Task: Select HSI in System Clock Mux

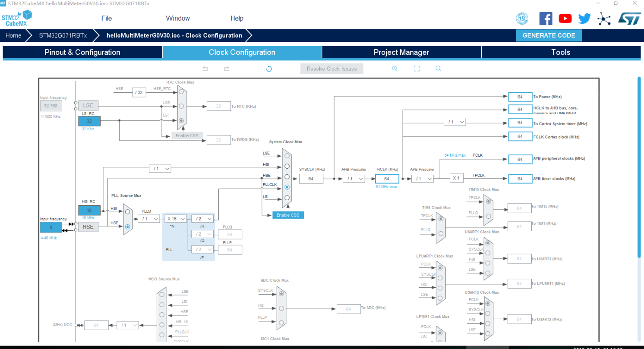Action: (x=287, y=167)
